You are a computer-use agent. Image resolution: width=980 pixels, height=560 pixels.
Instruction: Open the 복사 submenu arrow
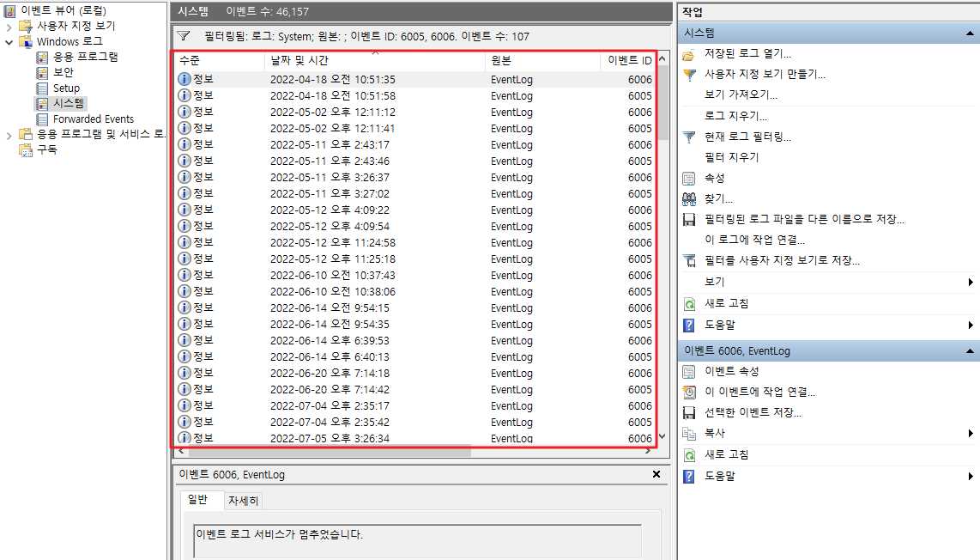point(970,434)
